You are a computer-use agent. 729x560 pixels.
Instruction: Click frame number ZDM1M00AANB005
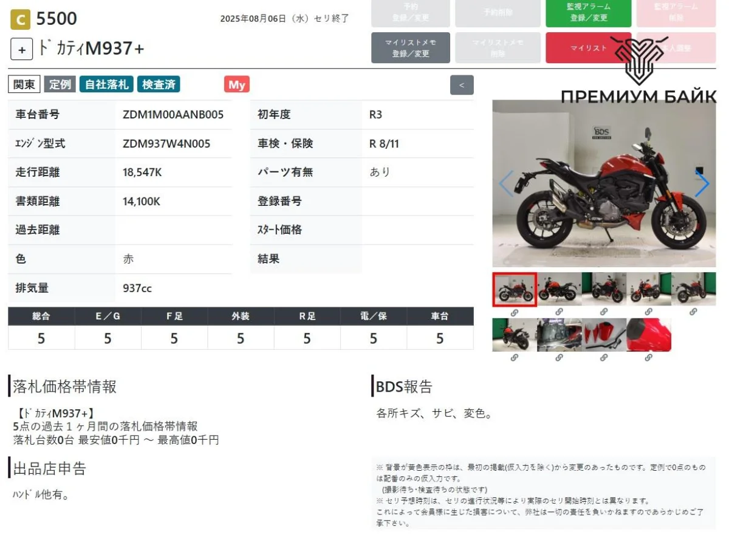click(x=173, y=114)
